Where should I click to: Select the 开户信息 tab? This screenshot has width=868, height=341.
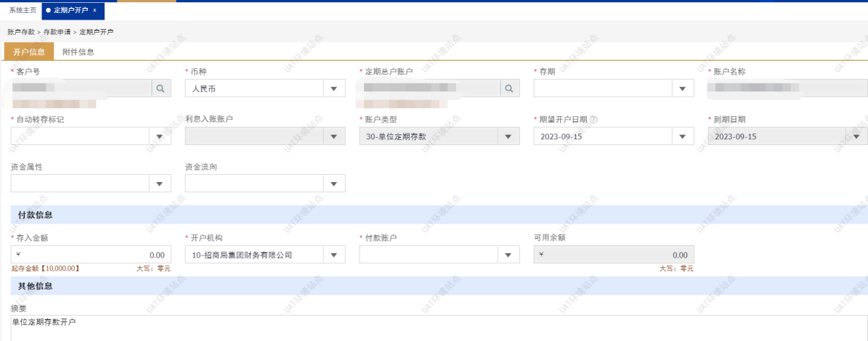click(29, 52)
